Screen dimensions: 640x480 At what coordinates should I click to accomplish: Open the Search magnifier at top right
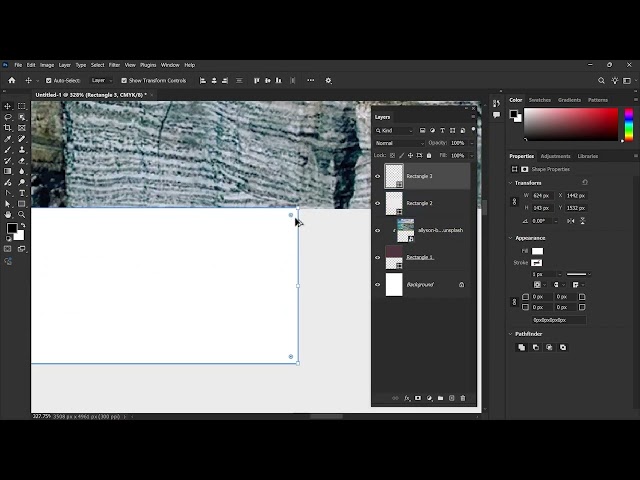(601, 81)
